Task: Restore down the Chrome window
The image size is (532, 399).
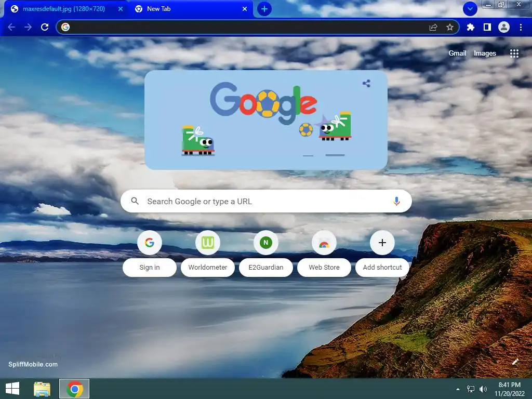Action: point(501,5)
